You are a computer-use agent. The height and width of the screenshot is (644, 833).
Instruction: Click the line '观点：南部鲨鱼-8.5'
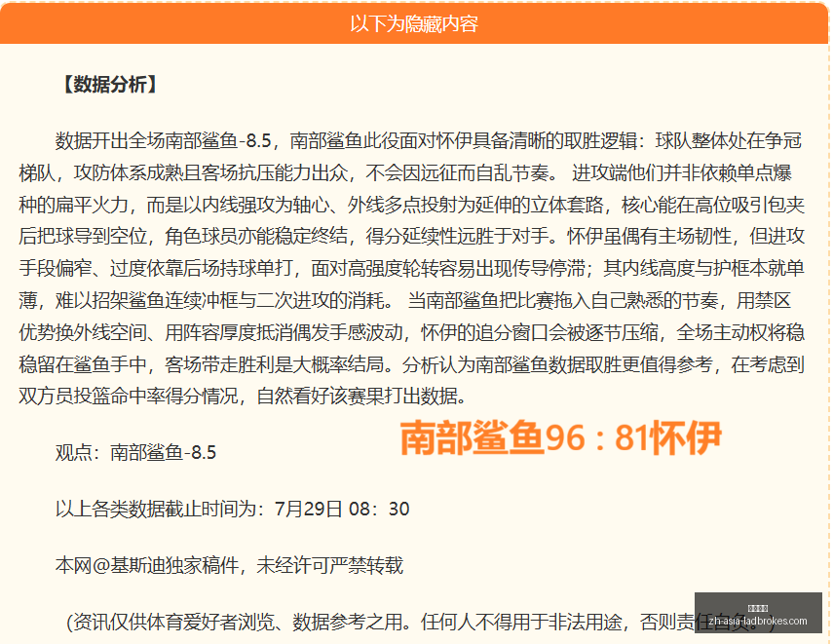(x=135, y=452)
